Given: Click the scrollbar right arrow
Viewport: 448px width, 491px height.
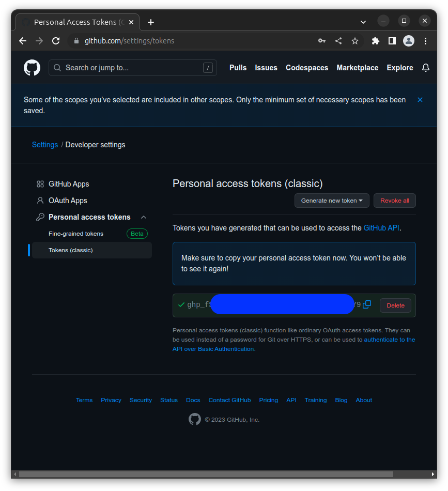Looking at the screenshot, I should [432, 474].
